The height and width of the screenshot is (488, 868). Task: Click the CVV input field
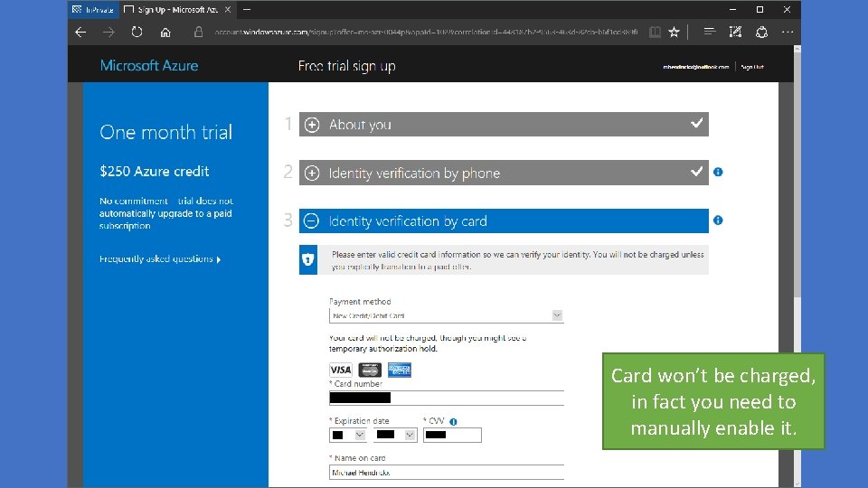coord(452,435)
